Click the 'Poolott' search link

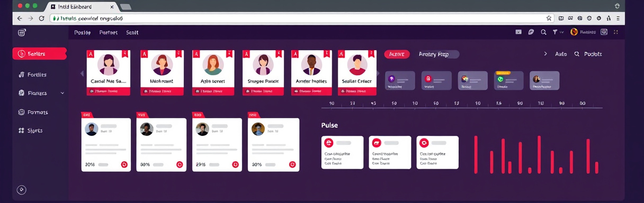pyautogui.click(x=588, y=54)
